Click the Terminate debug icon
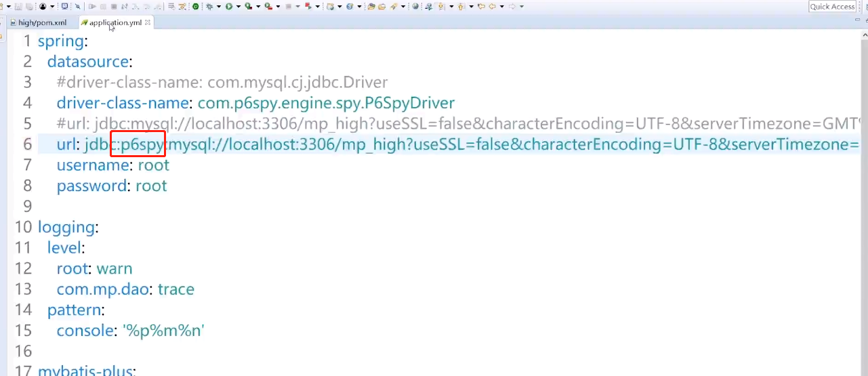This screenshot has height=376, width=868. tap(114, 7)
